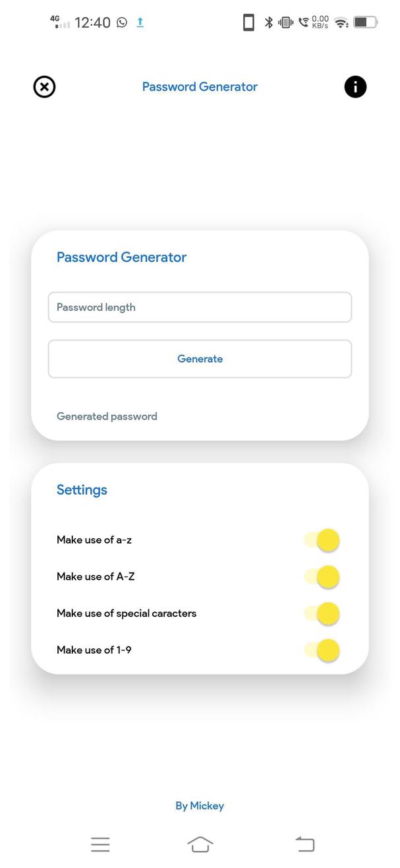The image size is (400, 868).
Task: Open the info panel via the i icon
Action: 355,86
